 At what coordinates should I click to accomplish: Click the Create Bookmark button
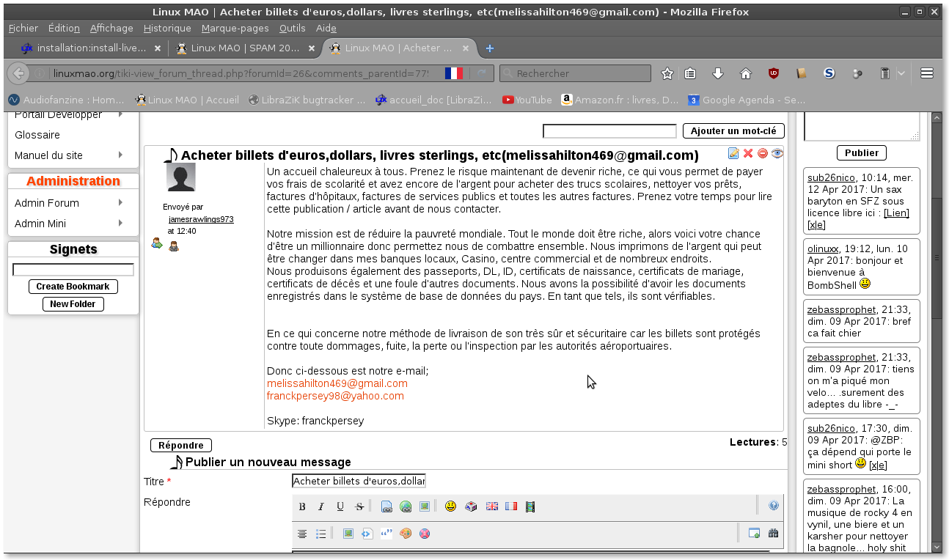[x=73, y=287]
